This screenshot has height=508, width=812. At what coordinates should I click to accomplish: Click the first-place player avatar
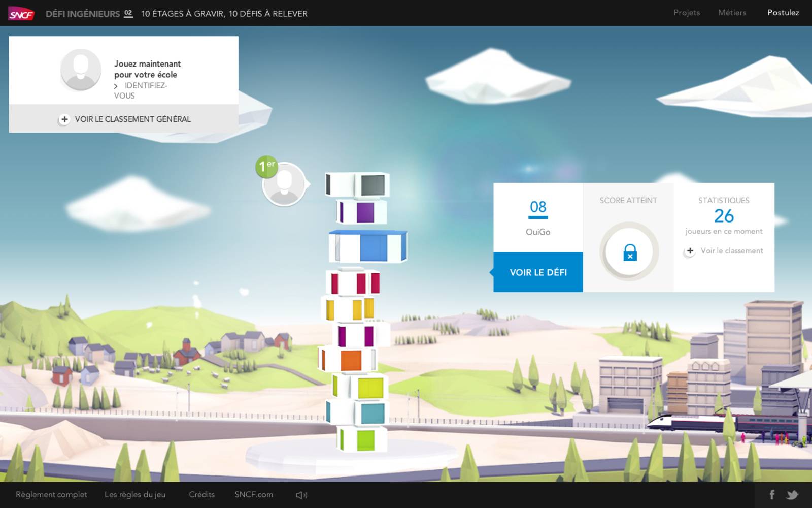(x=284, y=184)
